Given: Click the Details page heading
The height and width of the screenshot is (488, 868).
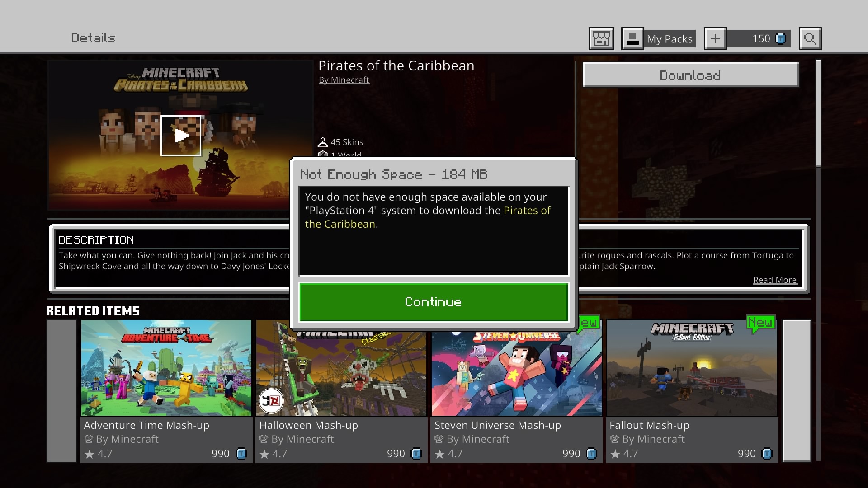Looking at the screenshot, I should pyautogui.click(x=94, y=38).
